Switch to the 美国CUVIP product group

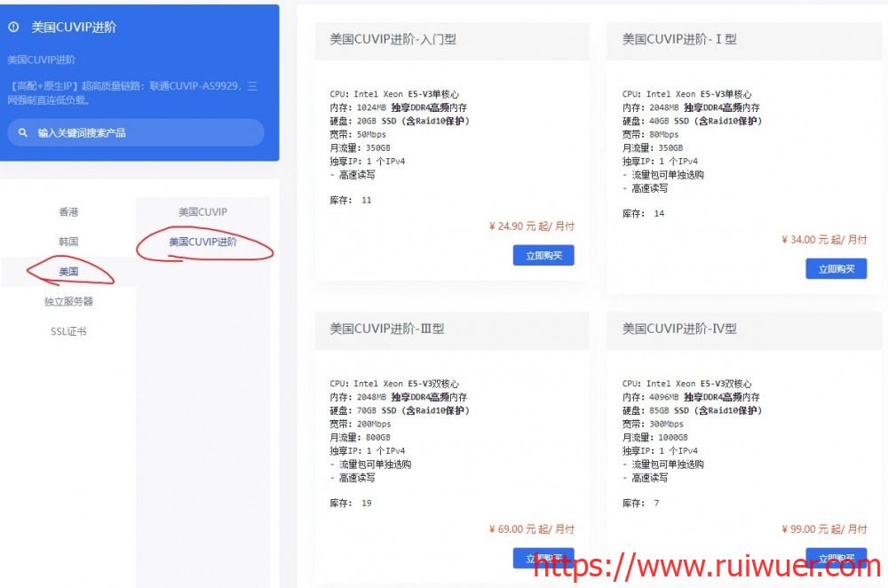[x=202, y=212]
